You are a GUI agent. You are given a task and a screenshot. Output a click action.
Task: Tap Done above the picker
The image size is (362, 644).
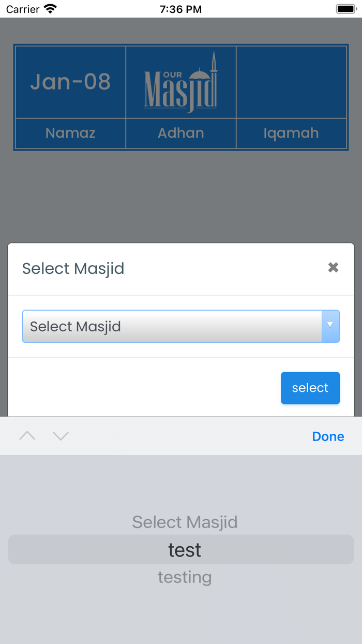pyautogui.click(x=328, y=436)
